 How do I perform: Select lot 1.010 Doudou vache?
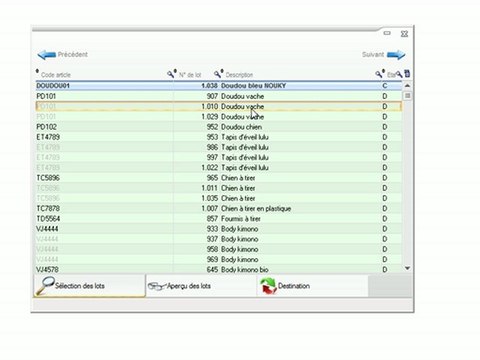(219, 106)
